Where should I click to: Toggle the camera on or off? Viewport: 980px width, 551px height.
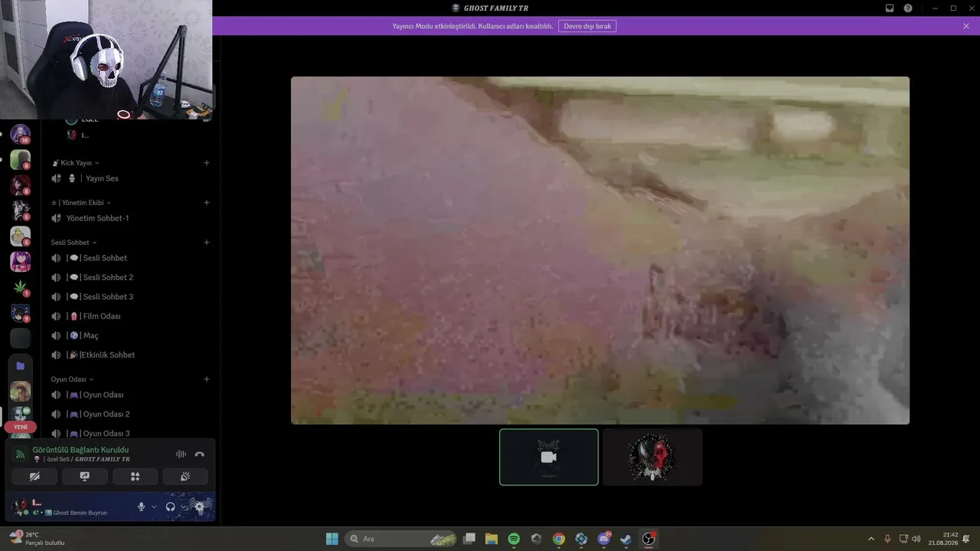(x=34, y=476)
